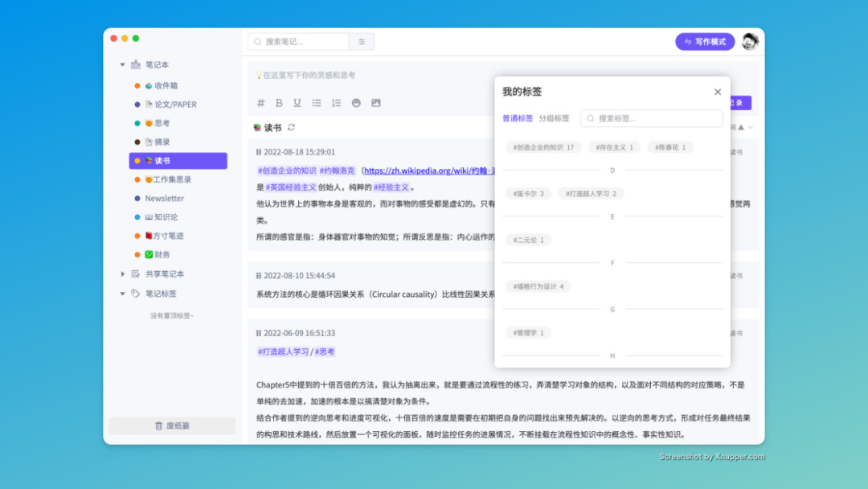Switch to the 普通标签 tab

pos(518,118)
